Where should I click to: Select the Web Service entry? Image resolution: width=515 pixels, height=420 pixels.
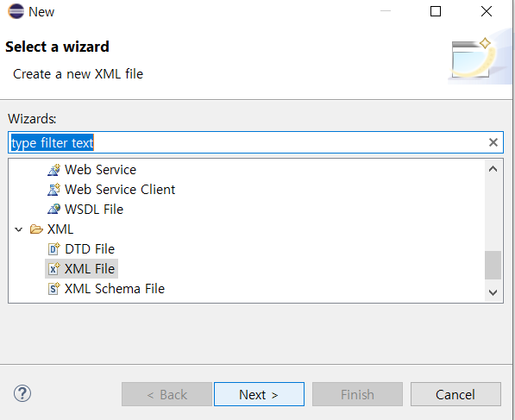(x=100, y=170)
